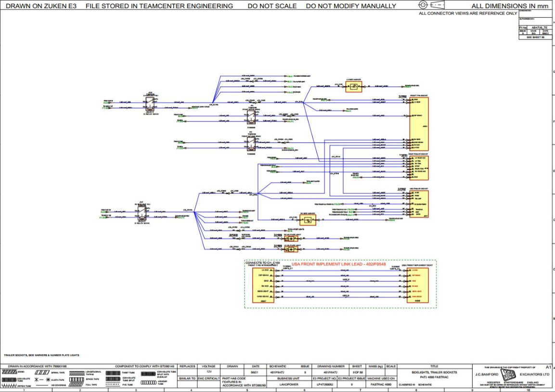Image resolution: width=555 pixels, height=392 pixels.
Task: Select the RH side marker lamp symbol
Action: [308, 220]
